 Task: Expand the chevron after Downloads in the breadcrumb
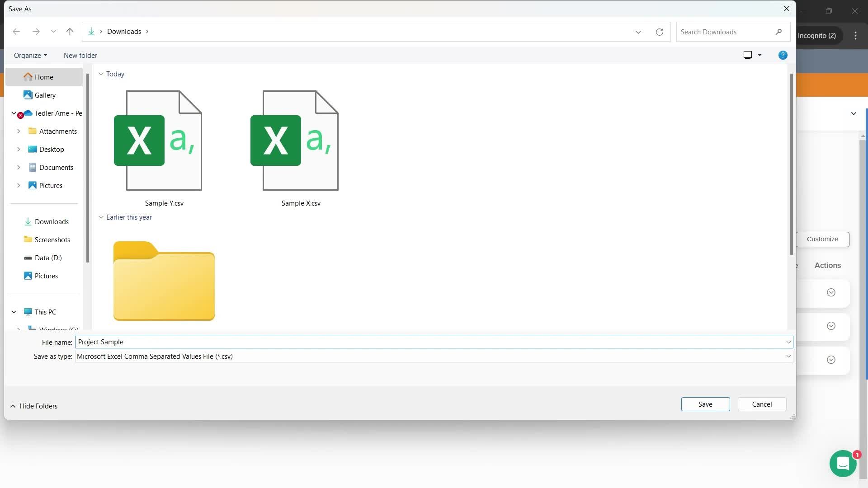pos(147,32)
